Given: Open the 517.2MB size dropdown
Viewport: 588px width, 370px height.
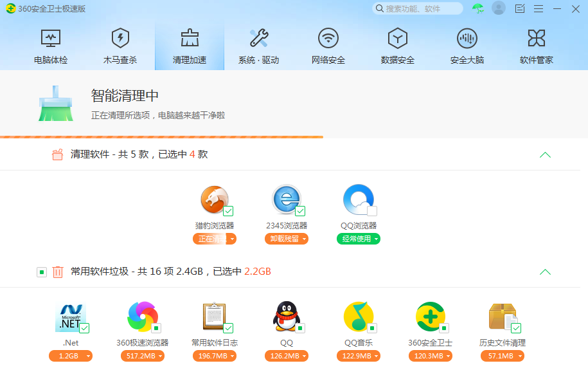Looking at the screenshot, I should [x=143, y=356].
